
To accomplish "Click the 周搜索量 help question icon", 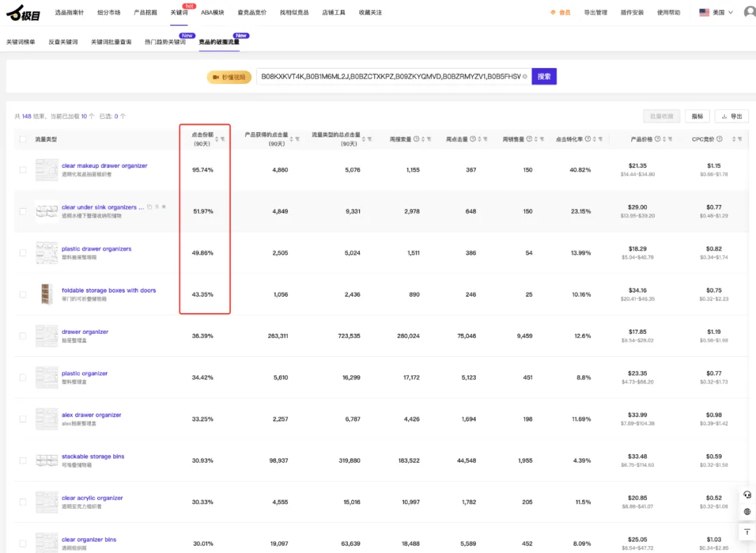I will (416, 139).
